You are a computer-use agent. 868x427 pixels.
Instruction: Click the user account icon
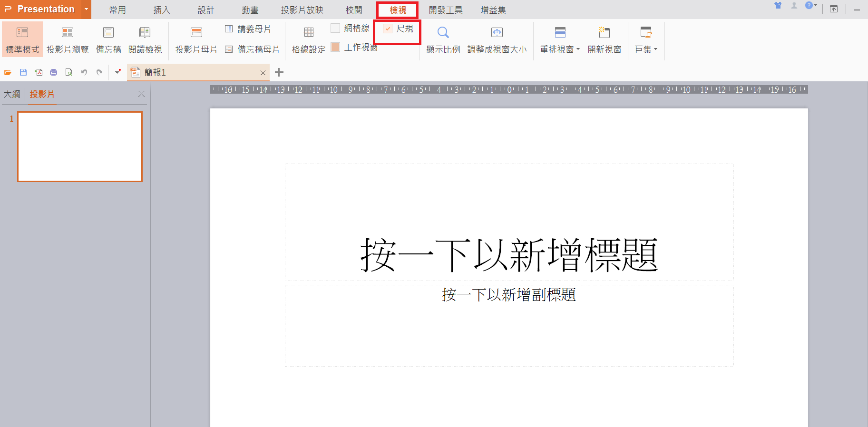pyautogui.click(x=794, y=6)
